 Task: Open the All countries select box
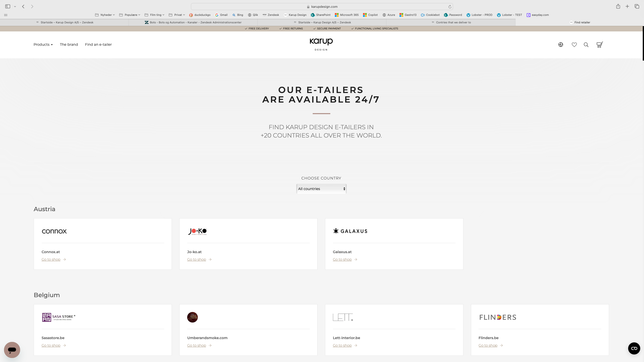point(321,189)
